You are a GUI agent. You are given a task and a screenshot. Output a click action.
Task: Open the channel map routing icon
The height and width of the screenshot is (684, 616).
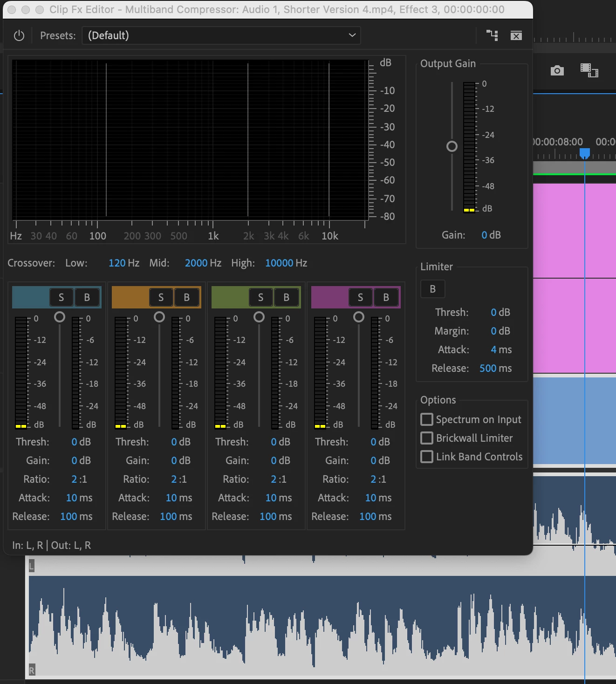492,35
